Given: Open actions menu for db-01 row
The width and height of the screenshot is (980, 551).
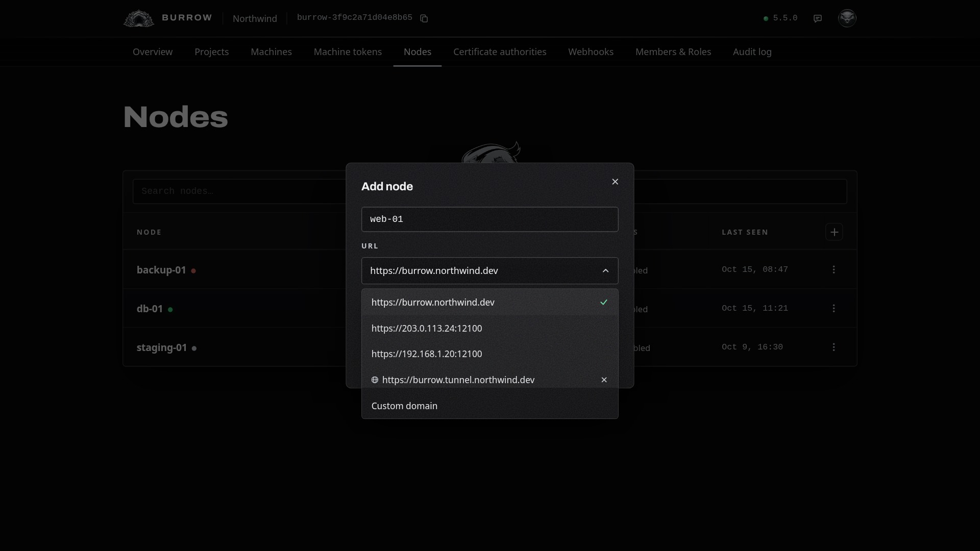Looking at the screenshot, I should coord(834,308).
